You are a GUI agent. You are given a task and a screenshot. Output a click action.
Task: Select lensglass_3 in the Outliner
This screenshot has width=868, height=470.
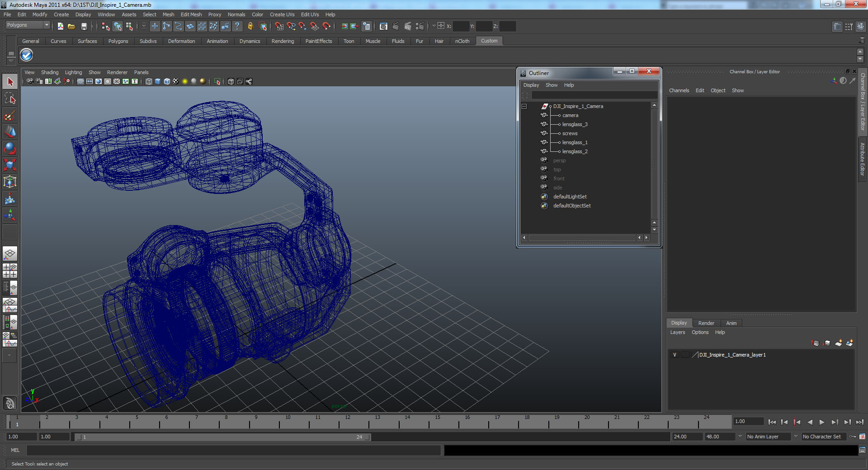[x=575, y=124]
